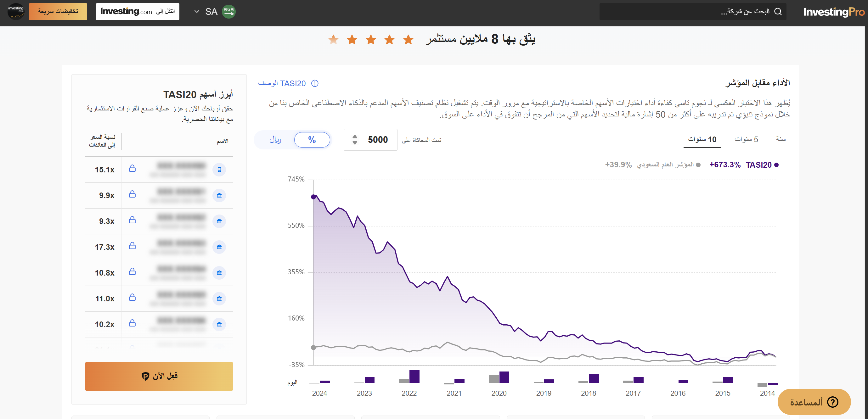Click the gray Saudi general index legend dot

tap(698, 165)
